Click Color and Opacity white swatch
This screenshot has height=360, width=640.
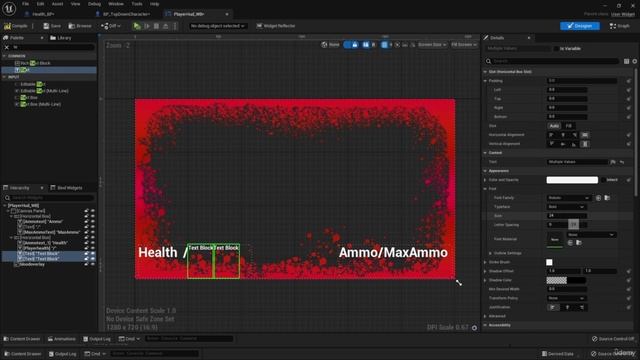572,180
